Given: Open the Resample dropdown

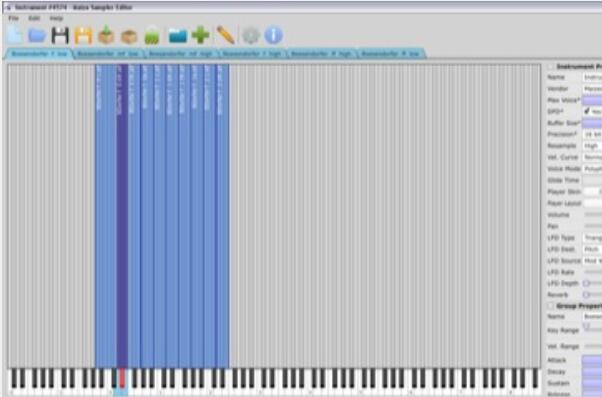Looking at the screenshot, I should tap(592, 146).
